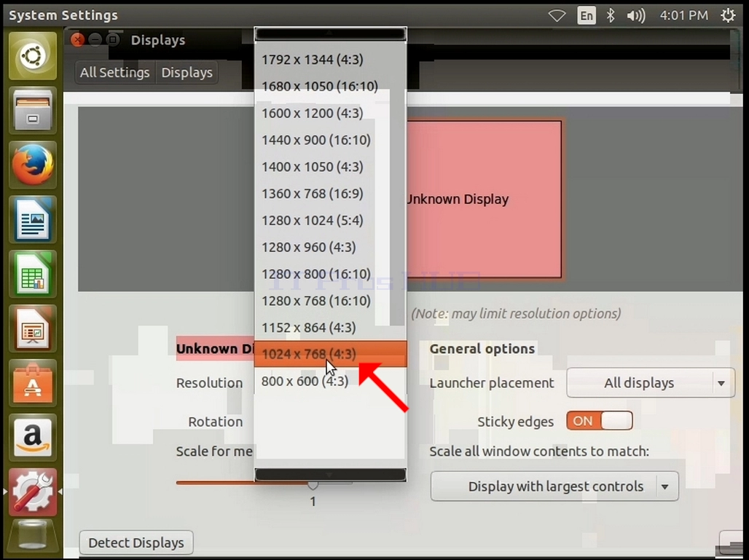Select the Unknown Display monitor preview
The height and width of the screenshot is (560, 749).
[x=483, y=199]
